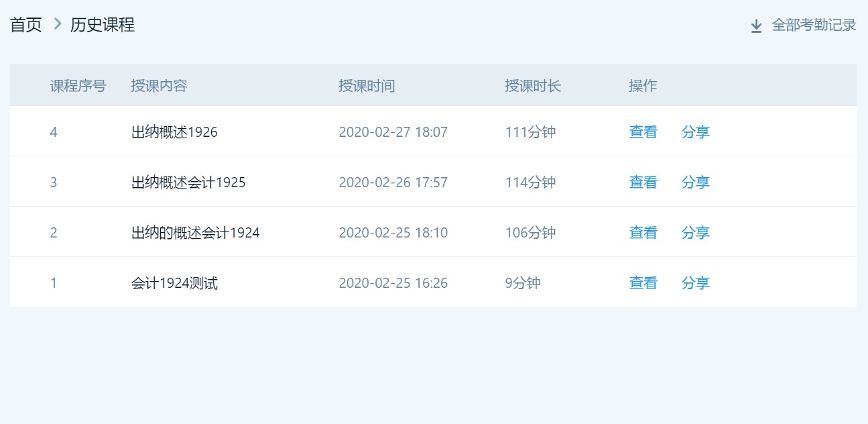Click 查看 for 出纳概述会计1925
This screenshot has height=424, width=868.
(x=643, y=182)
